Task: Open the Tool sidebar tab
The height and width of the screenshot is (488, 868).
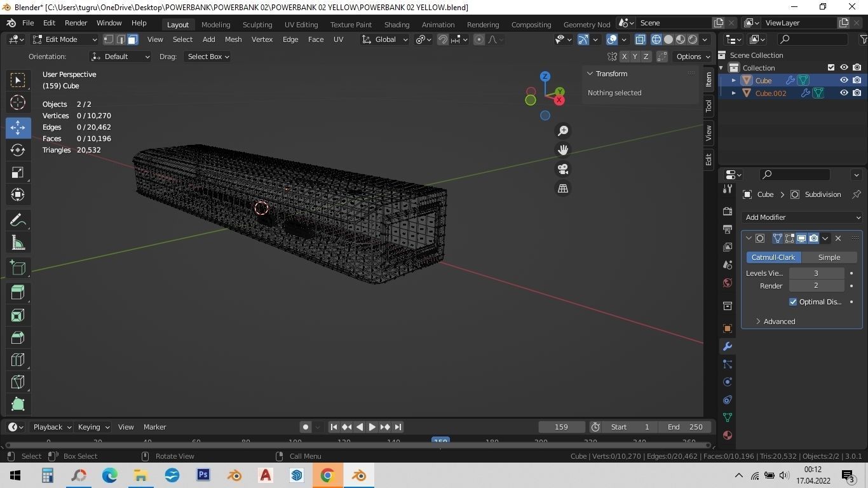Action: pos(709,106)
